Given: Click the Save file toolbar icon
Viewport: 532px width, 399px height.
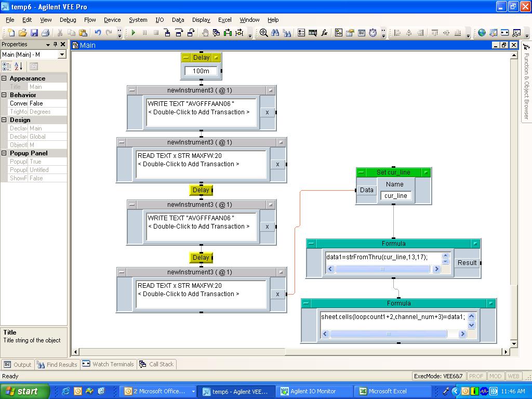Looking at the screenshot, I should pos(34,33).
